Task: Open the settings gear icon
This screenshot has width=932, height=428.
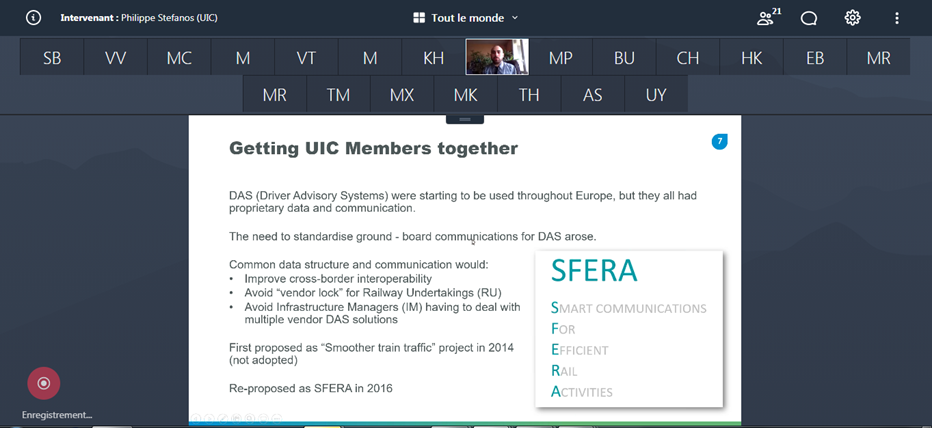Action: click(852, 18)
